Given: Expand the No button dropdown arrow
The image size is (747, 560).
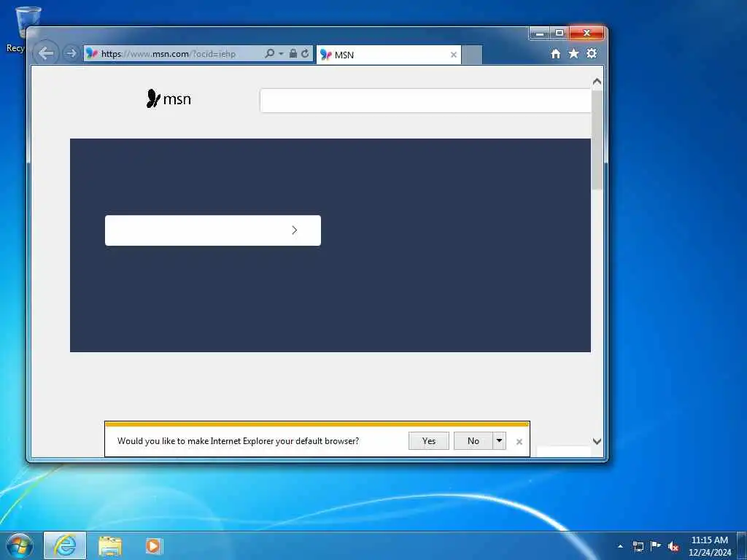Looking at the screenshot, I should (499, 441).
